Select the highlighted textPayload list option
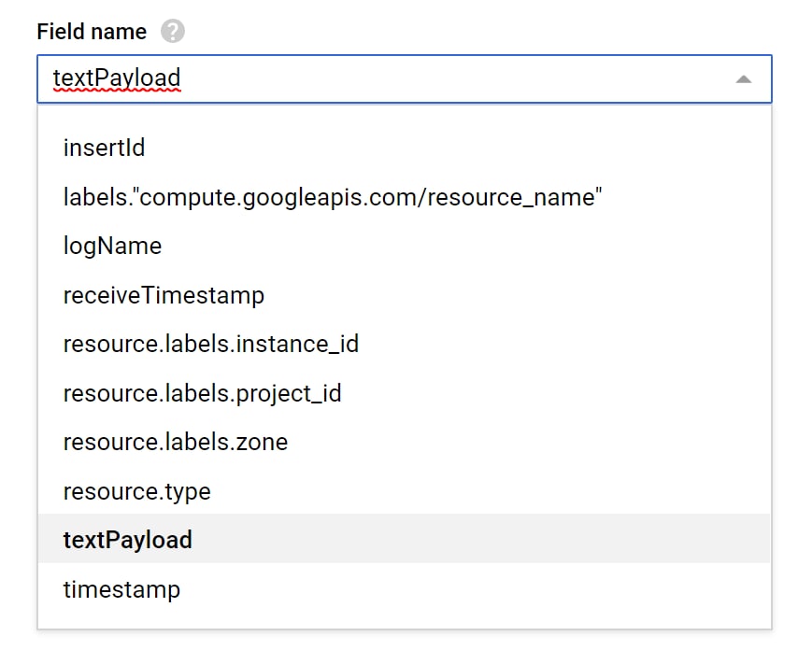The width and height of the screenshot is (812, 664). [x=404, y=538]
